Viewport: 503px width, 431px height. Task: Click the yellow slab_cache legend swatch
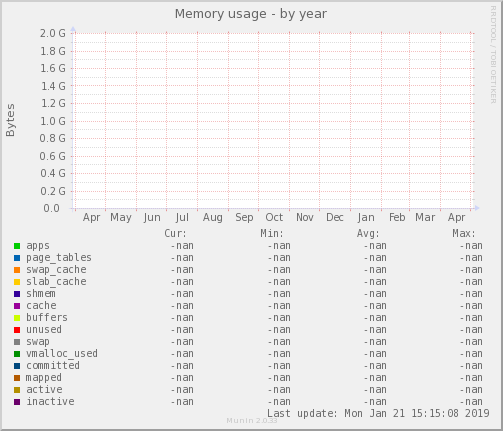coord(17,282)
